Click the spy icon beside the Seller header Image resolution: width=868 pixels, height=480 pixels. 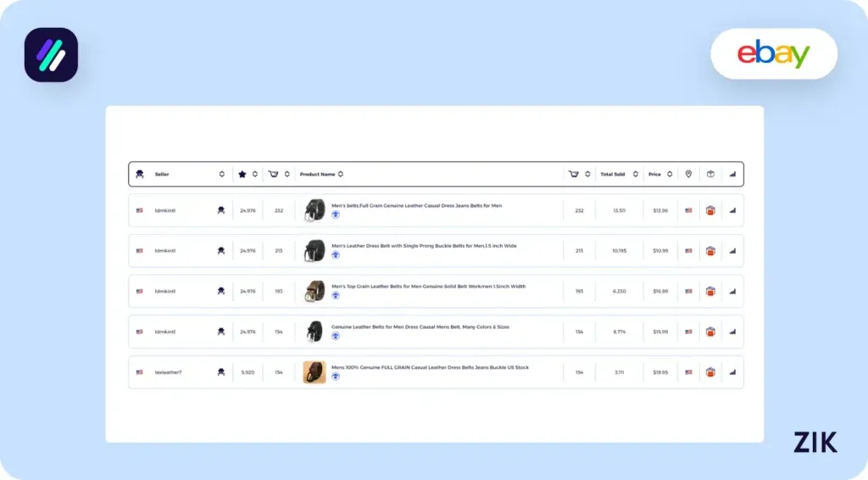140,174
